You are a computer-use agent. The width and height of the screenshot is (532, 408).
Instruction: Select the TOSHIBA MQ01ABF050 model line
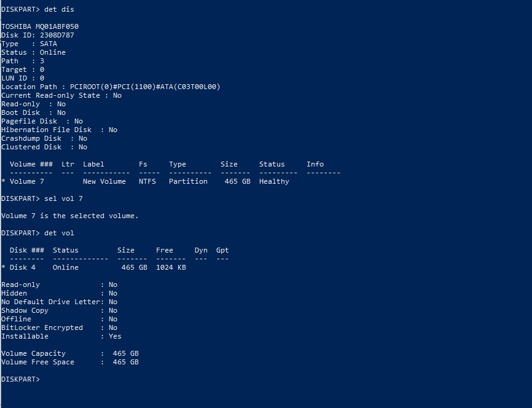click(x=40, y=26)
